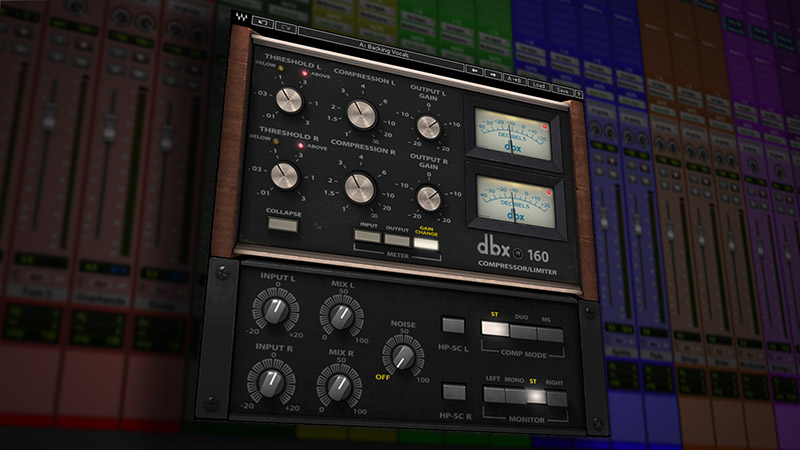Click the Threshold R knob
The height and width of the screenshot is (450, 800).
pyautogui.click(x=284, y=176)
